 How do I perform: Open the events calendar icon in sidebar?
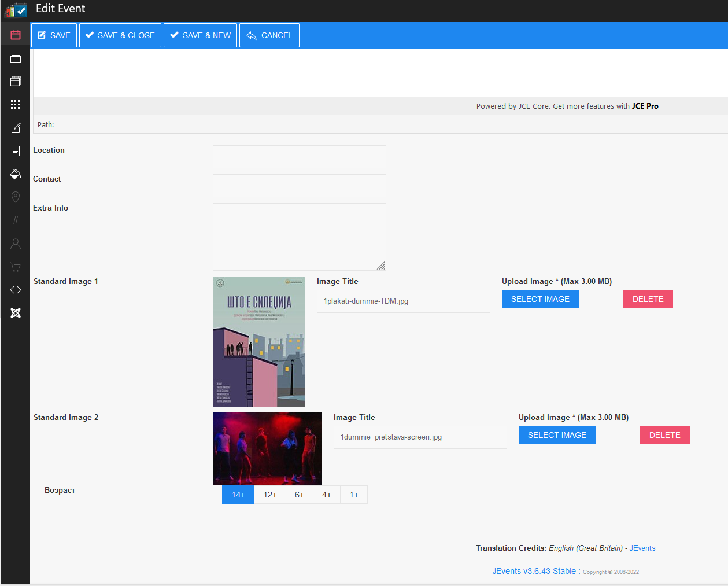[x=16, y=82]
